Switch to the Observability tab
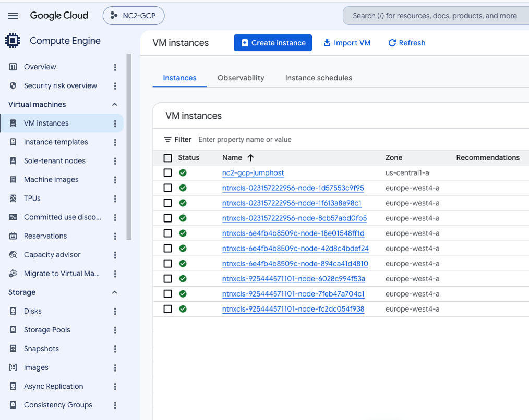Image resolution: width=529 pixels, height=420 pixels. coord(241,78)
